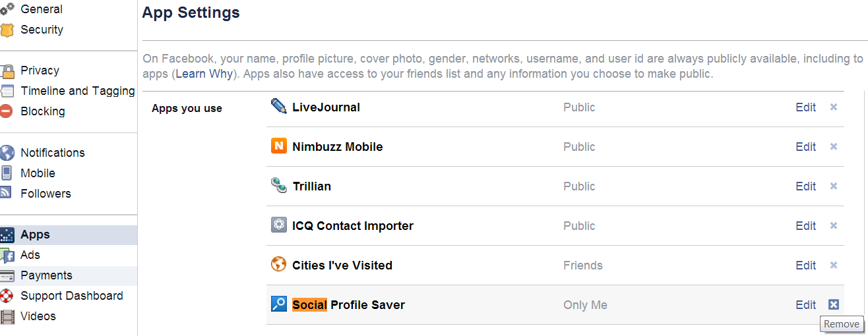This screenshot has width=868, height=336.
Task: Open the Support Dashboard page
Action: point(72,296)
